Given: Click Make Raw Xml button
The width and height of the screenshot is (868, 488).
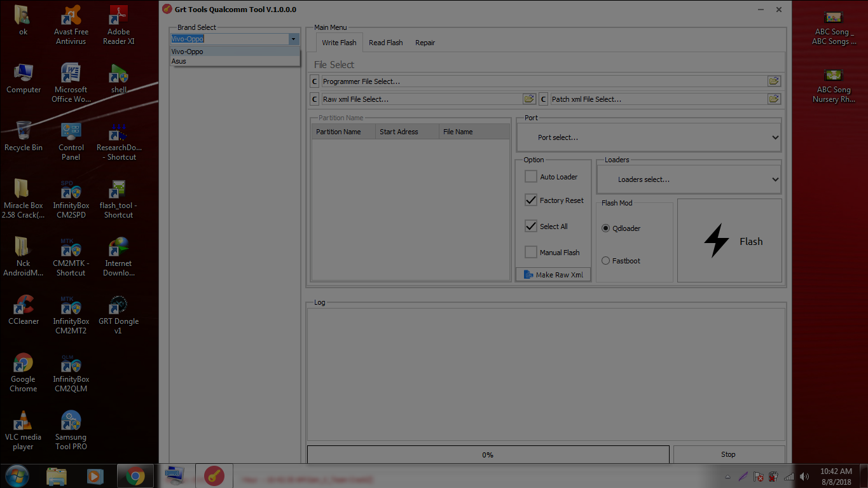Looking at the screenshot, I should [x=553, y=274].
